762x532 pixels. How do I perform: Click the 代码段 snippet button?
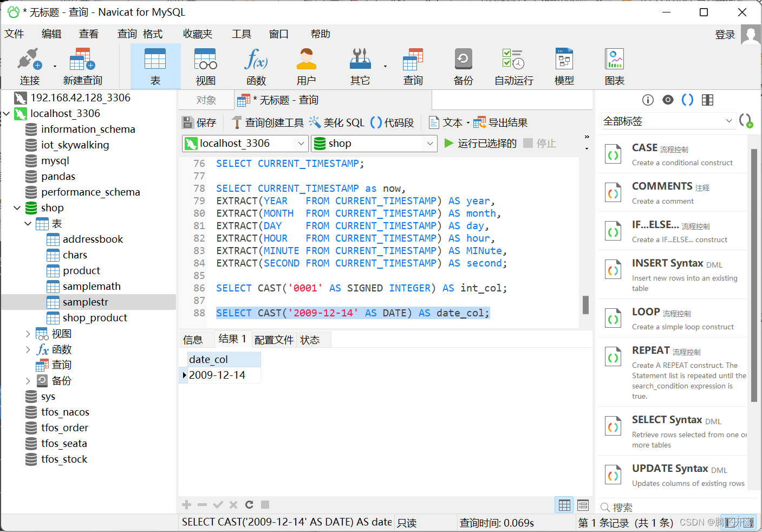[393, 123]
